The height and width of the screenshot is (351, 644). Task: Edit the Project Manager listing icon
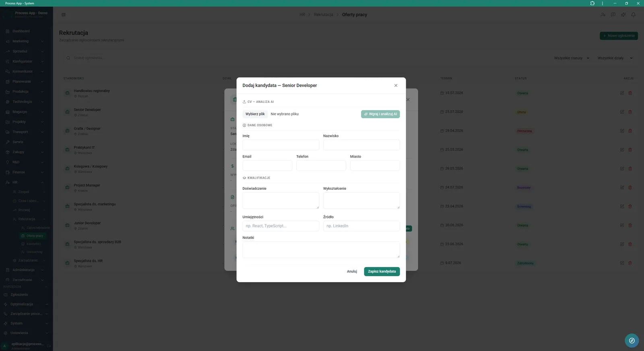pos(622,188)
